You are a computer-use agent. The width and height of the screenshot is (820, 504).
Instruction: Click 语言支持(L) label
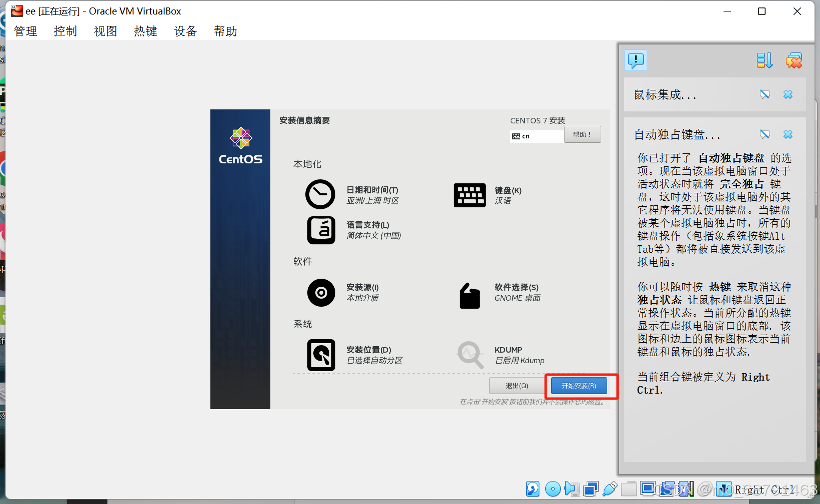pyautogui.click(x=368, y=225)
